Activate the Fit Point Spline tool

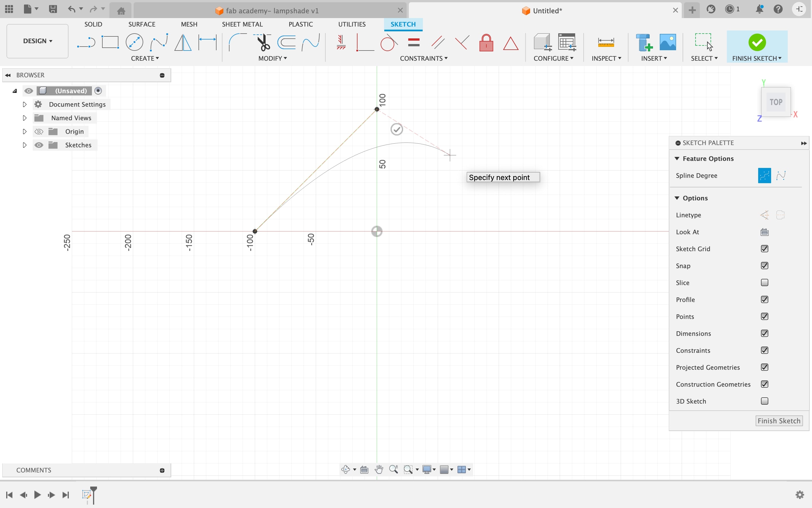tap(159, 42)
